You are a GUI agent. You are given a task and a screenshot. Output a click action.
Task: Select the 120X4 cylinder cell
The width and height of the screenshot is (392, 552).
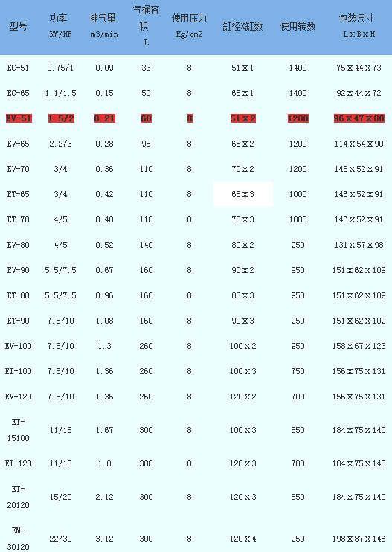coord(242,539)
